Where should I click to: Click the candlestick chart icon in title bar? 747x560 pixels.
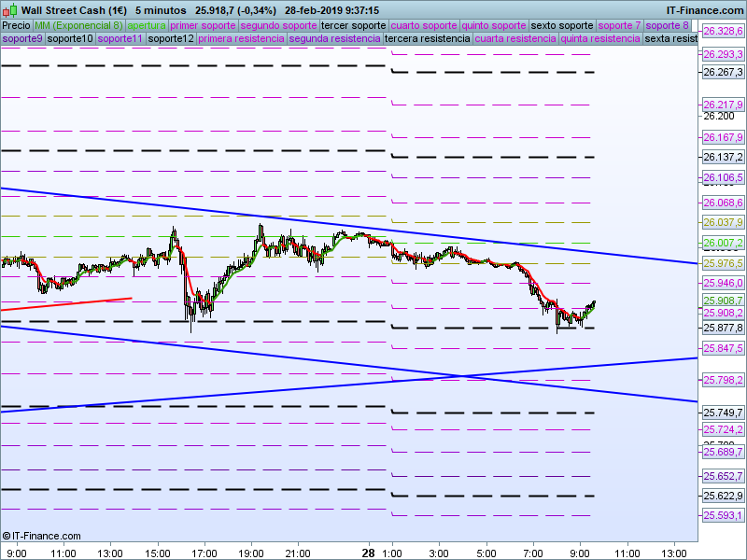(10, 9)
